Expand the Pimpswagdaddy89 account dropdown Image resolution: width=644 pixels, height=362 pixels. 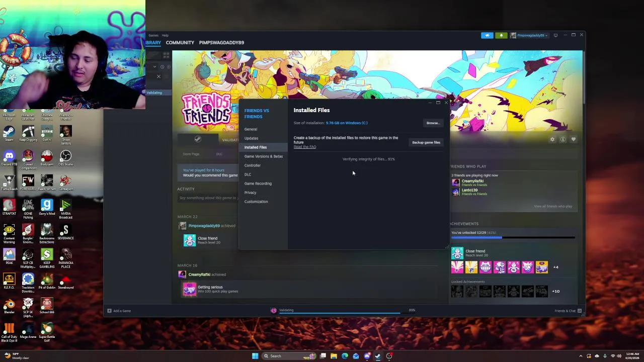click(x=529, y=35)
